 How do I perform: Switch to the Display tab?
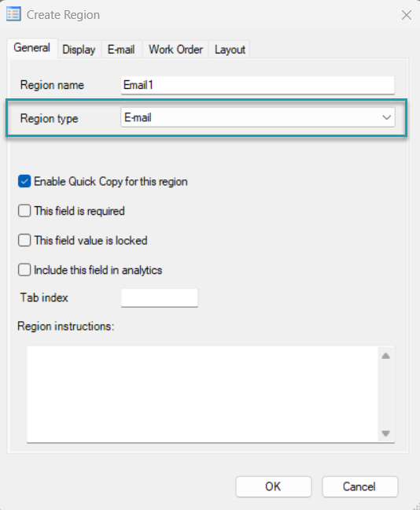pyautogui.click(x=79, y=50)
